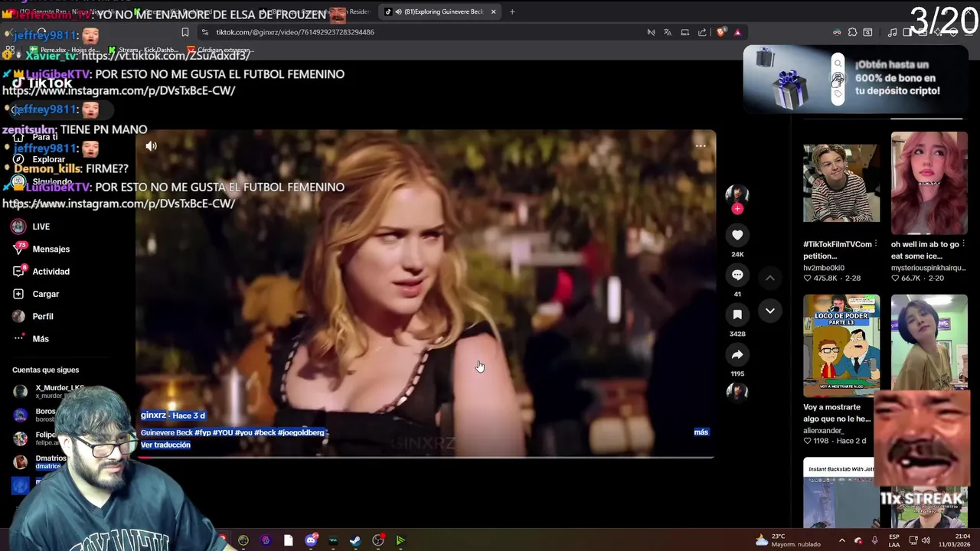This screenshot has width=980, height=551.
Task: Open the microphone tray icon
Action: [x=874, y=540]
